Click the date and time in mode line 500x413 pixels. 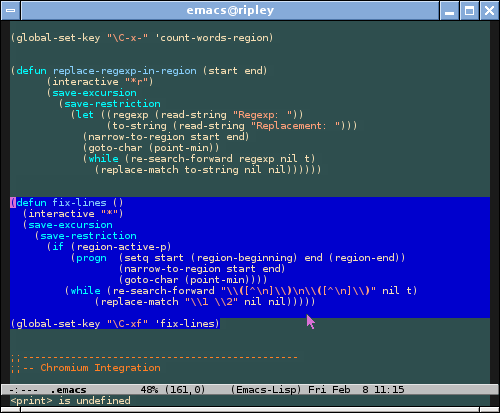tap(356, 389)
